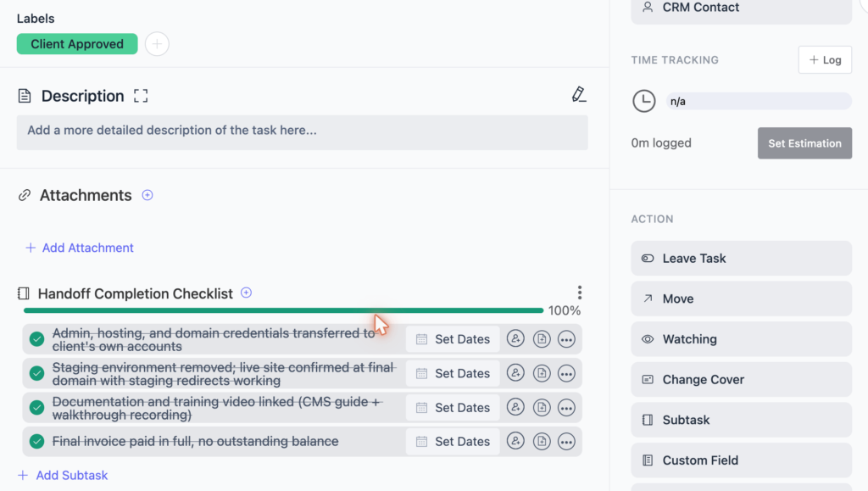Expand the Description to fullscreen
This screenshot has width=868, height=491.
141,96
